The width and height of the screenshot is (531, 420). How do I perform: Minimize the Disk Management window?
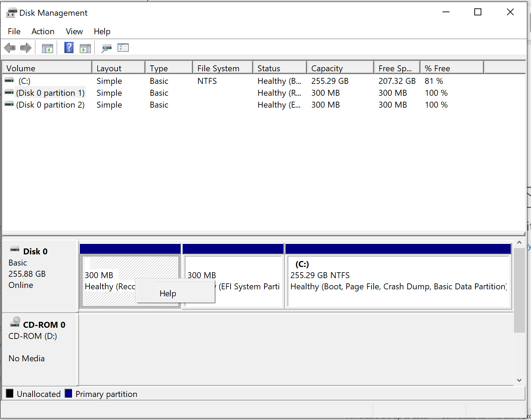(x=446, y=12)
